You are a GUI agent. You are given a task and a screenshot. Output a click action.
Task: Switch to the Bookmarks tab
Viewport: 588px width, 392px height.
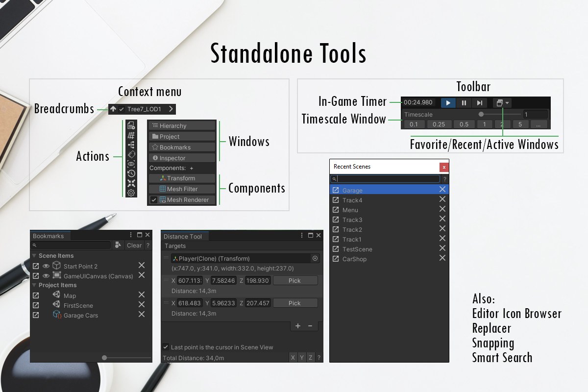[x=50, y=236]
